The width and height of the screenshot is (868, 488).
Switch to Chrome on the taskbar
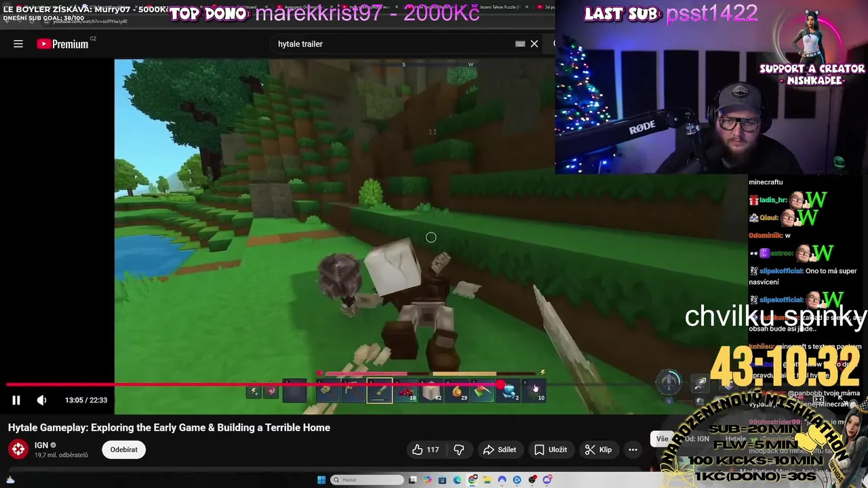point(472,480)
